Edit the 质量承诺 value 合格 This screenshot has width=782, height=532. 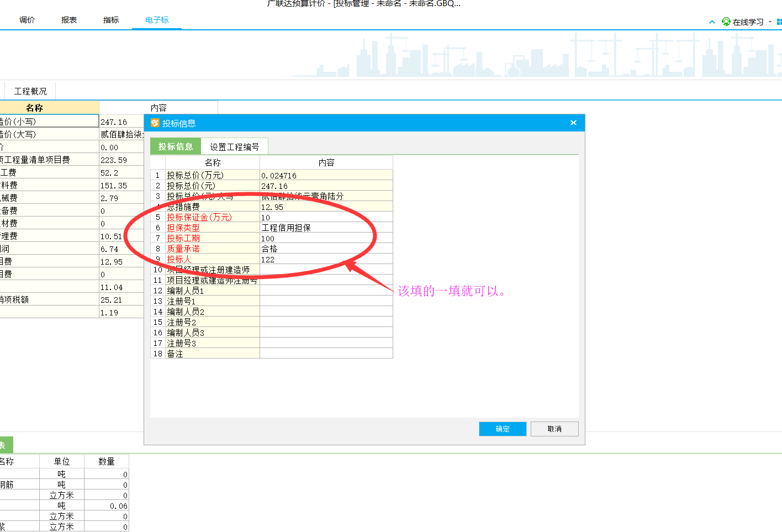326,249
